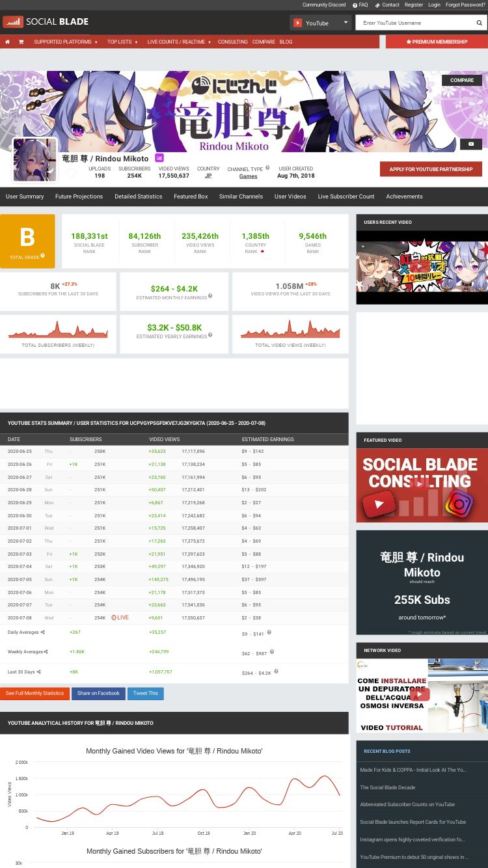Switch to the User Summary tab
Viewport: 488px width, 868px height.
pyautogui.click(x=25, y=197)
